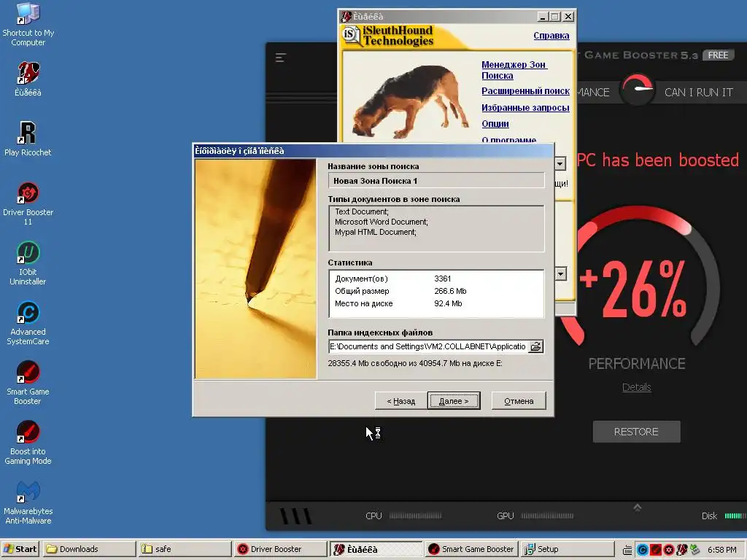Switch to safe taskbar window
The width and height of the screenshot is (747, 560).
tap(185, 549)
